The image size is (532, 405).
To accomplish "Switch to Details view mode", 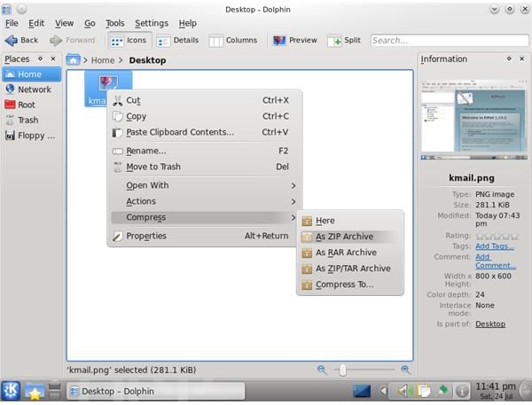I will tap(177, 41).
